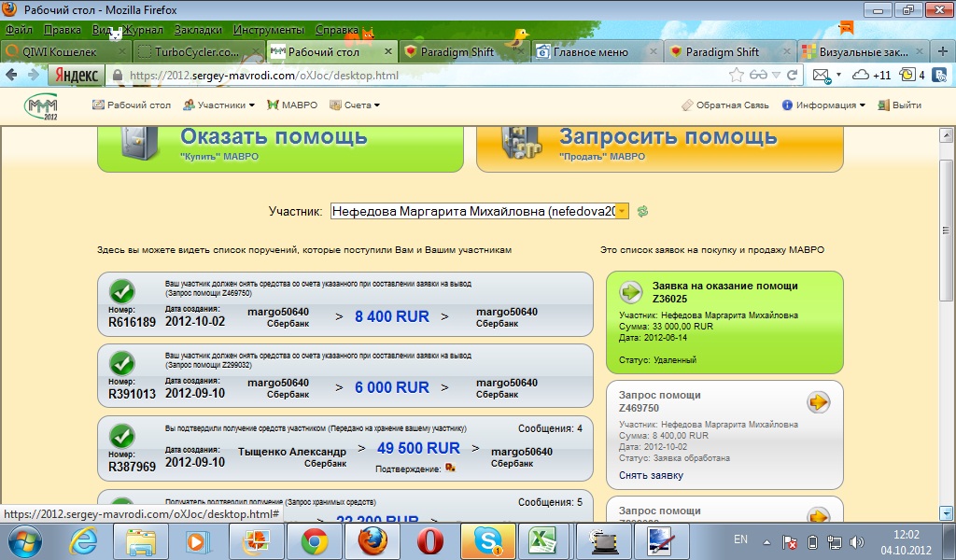This screenshot has width=956, height=560.
Task: Expand the Информация menu
Action: [x=823, y=105]
